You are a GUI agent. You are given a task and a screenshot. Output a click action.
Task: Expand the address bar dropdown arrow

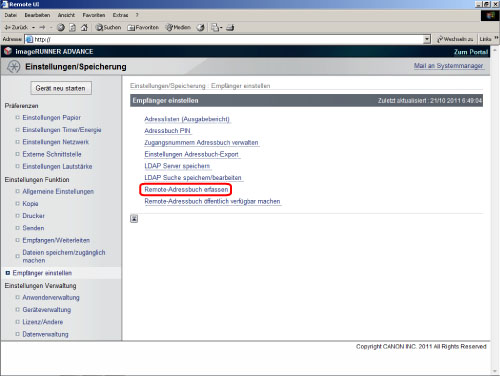coord(427,39)
